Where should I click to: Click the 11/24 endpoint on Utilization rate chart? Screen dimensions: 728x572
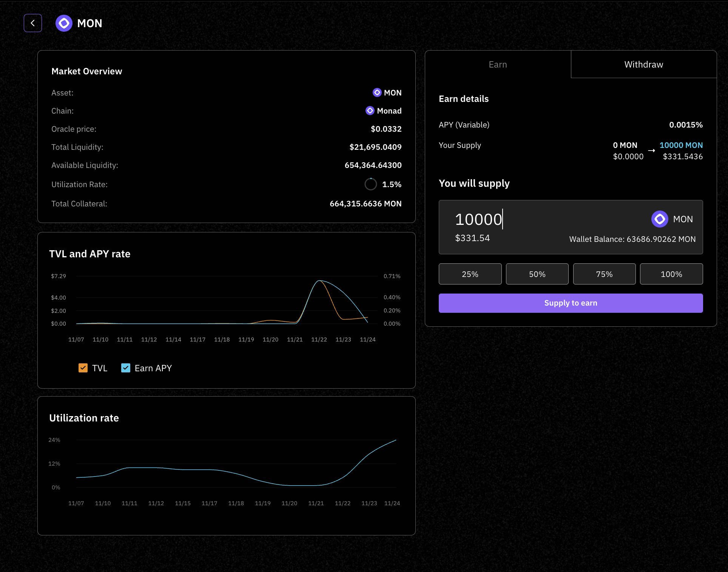coord(396,440)
